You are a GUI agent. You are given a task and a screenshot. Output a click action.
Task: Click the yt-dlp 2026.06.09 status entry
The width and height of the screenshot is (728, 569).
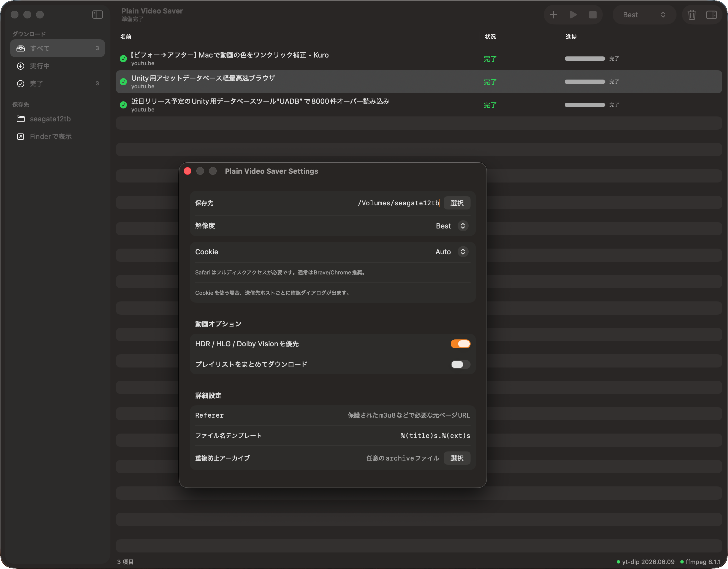645,562
